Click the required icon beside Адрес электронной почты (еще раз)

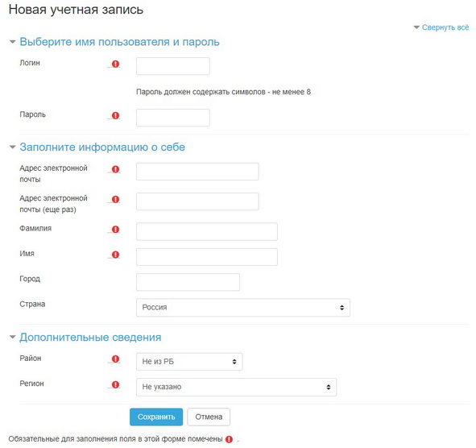tap(115, 199)
